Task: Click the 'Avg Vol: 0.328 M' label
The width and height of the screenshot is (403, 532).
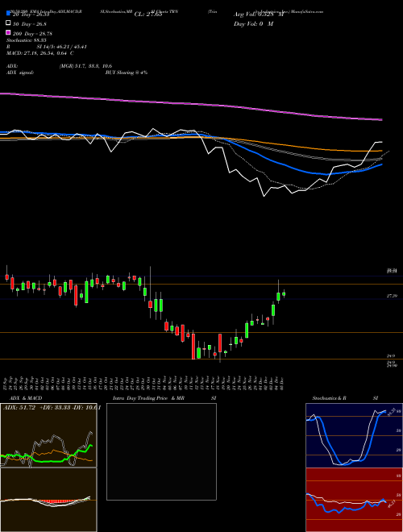Action: tap(259, 15)
